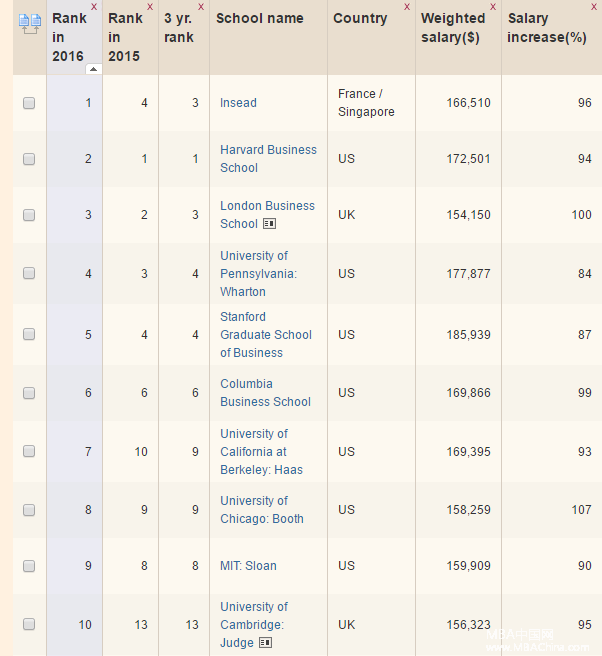Remove the Rank in 2016 column
602x656 pixels.
(94, 7)
